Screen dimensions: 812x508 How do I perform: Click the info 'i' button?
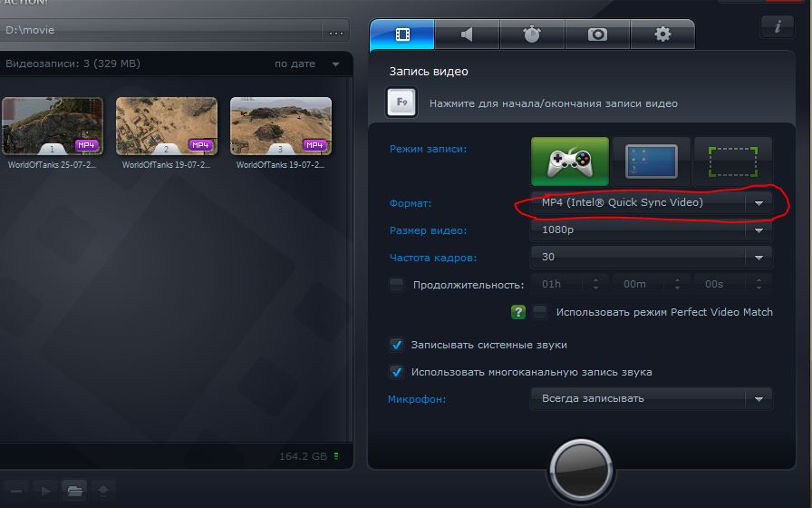coord(778,26)
